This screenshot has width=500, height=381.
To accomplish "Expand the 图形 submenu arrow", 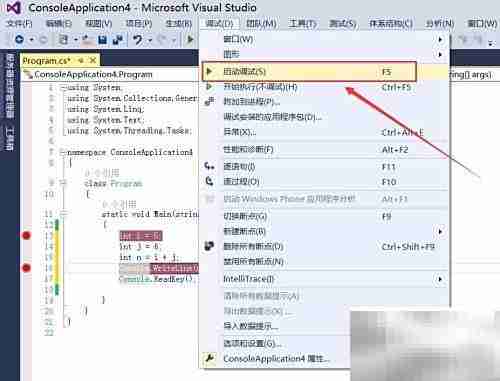I will 440,54.
